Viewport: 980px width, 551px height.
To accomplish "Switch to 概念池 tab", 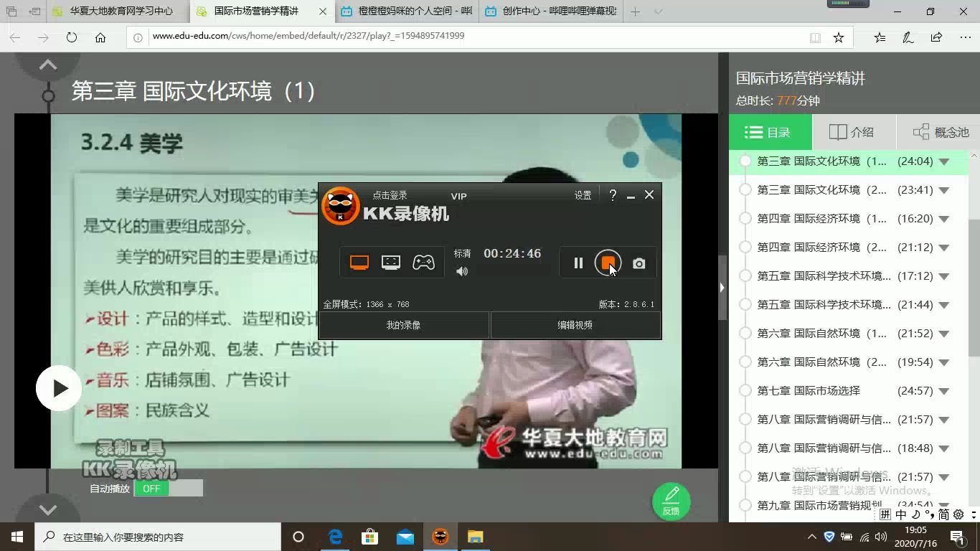I will [938, 132].
